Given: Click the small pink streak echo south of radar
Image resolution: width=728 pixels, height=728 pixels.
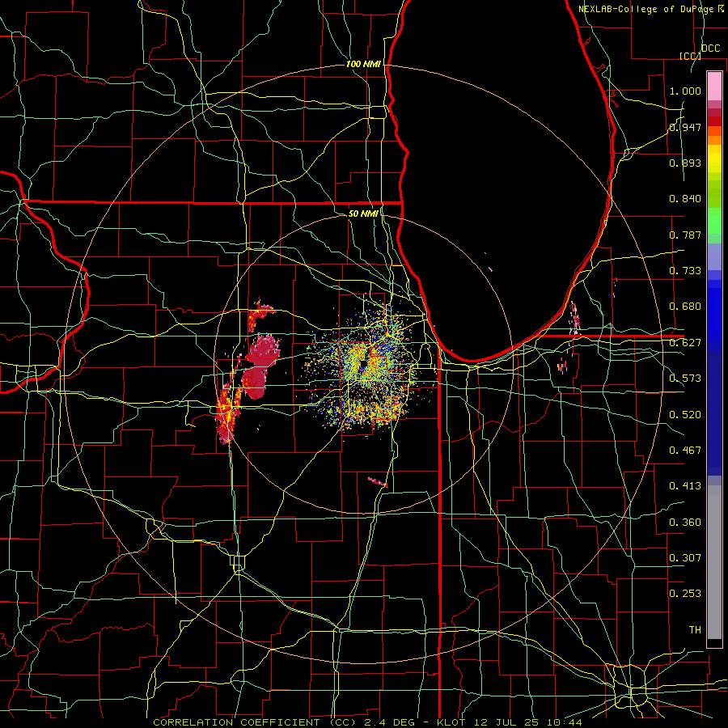Looking at the screenshot, I should (x=378, y=482).
